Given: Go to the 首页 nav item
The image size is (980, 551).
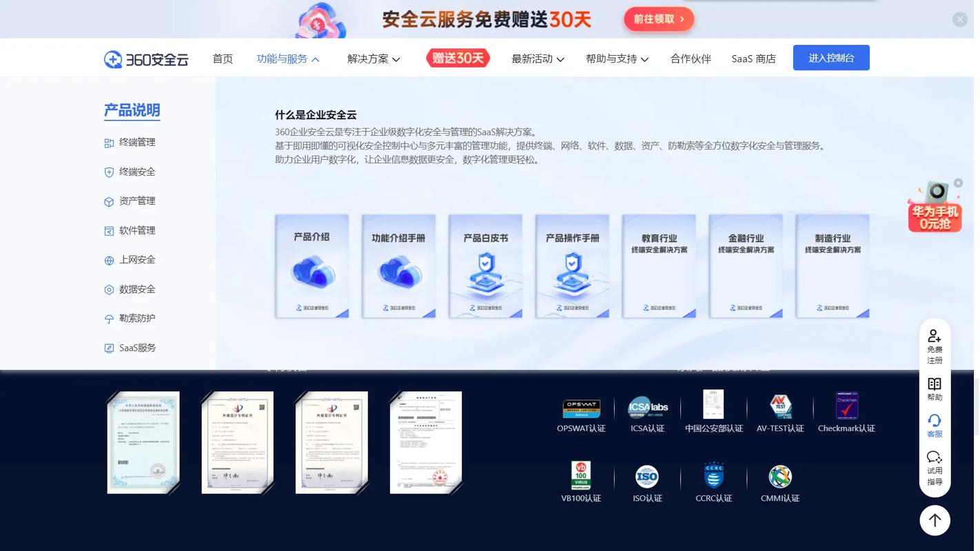Looking at the screenshot, I should click(223, 59).
